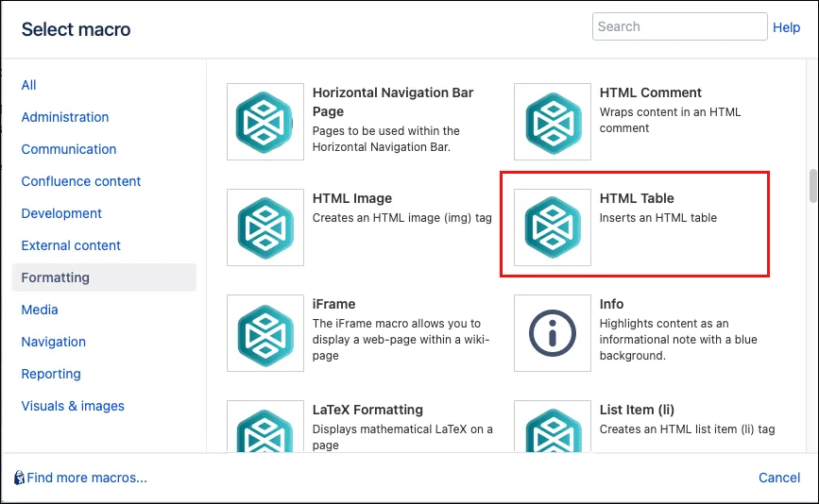
Task: Click 'Creates an HTML list item (li) tag' text
Action: (688, 429)
